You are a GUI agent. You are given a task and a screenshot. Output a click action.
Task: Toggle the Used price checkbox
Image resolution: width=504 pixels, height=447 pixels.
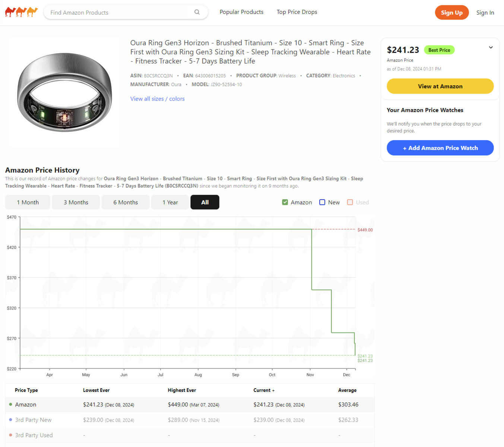350,202
